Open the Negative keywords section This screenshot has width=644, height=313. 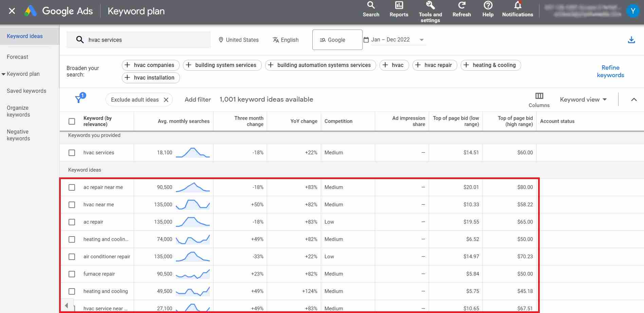coord(18,135)
